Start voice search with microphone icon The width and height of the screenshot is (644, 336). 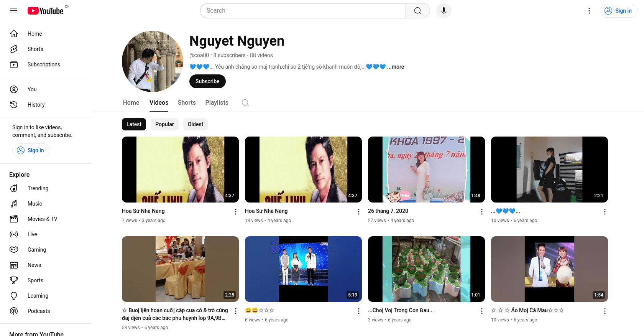point(444,11)
